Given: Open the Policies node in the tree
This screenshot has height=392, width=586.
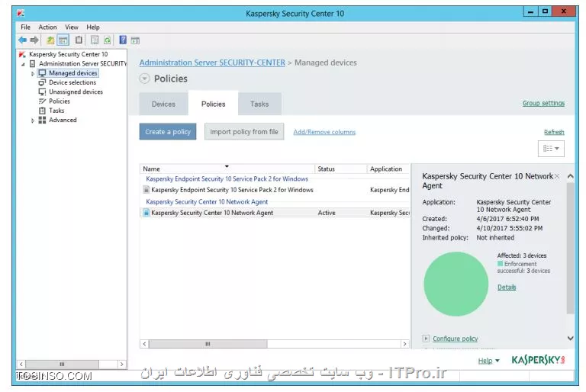Looking at the screenshot, I should (x=60, y=101).
